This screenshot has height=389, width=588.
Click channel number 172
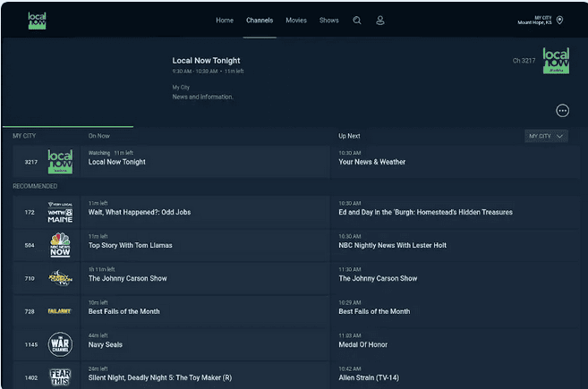click(30, 212)
